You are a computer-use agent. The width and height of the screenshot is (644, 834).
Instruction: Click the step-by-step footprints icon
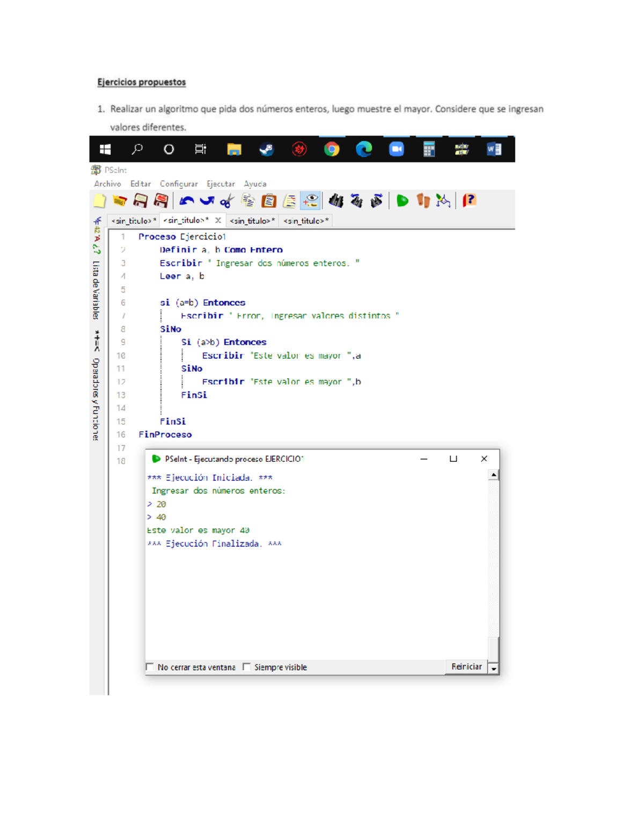pyautogui.click(x=423, y=201)
